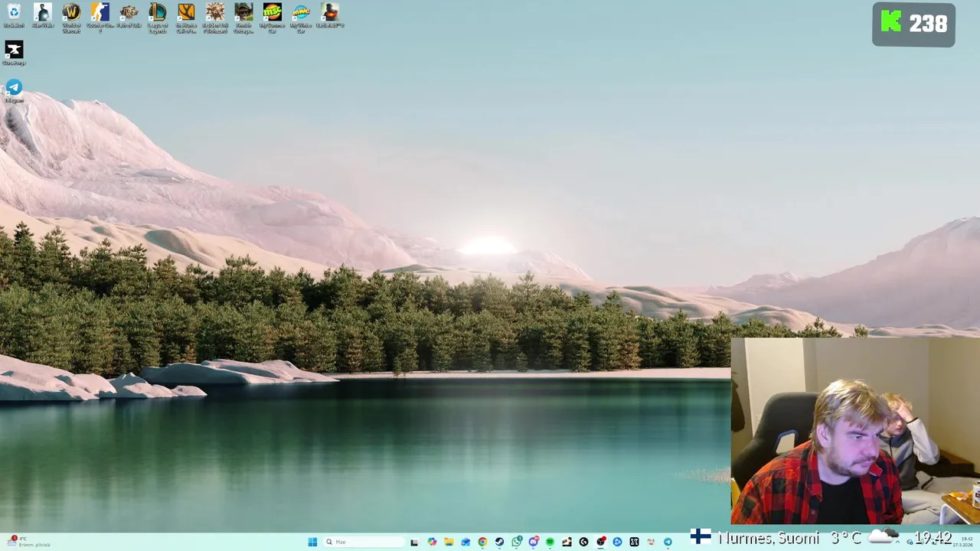Viewport: 980px width, 551px height.
Task: Open Steam from the taskbar
Action: pos(499,542)
